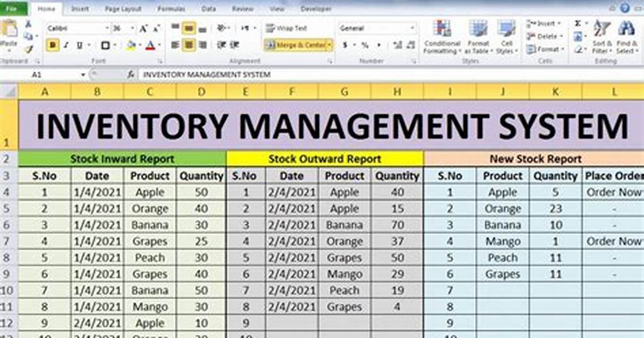Click the Fill Color paint bucket
644x338 pixels.
131,45
